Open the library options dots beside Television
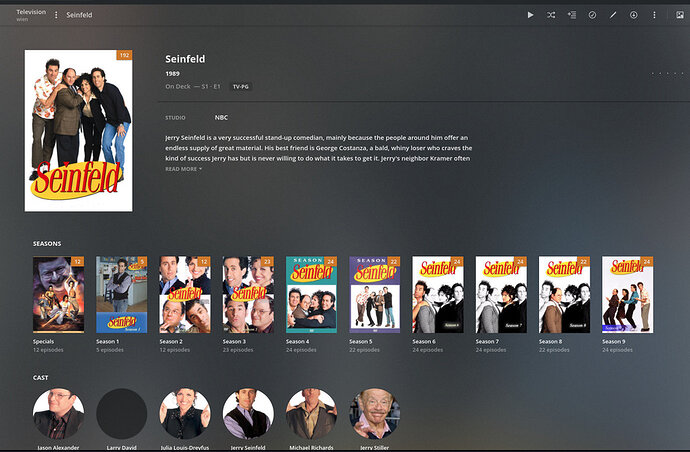The width and height of the screenshot is (690, 452). coord(56,15)
